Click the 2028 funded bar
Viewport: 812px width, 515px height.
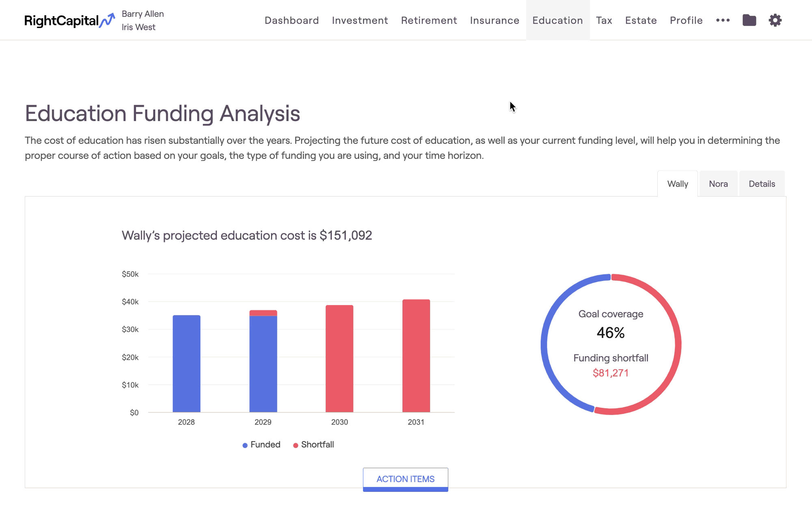tap(186, 364)
